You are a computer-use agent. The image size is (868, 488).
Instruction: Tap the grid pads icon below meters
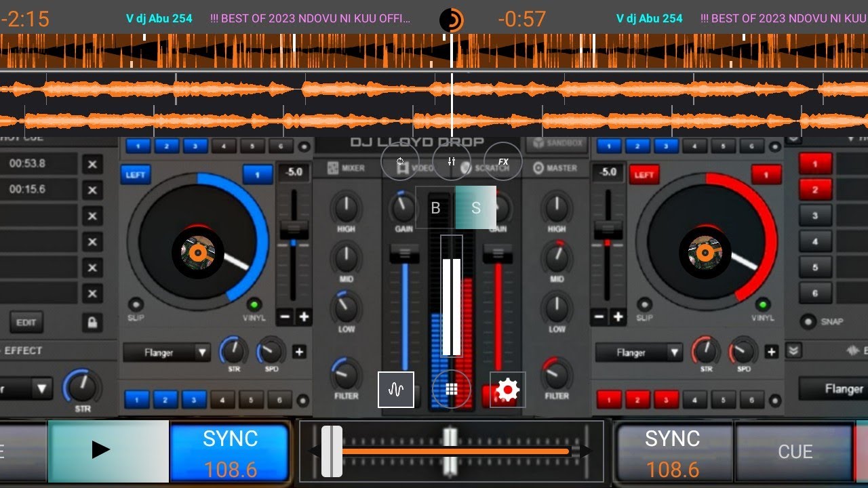click(452, 390)
